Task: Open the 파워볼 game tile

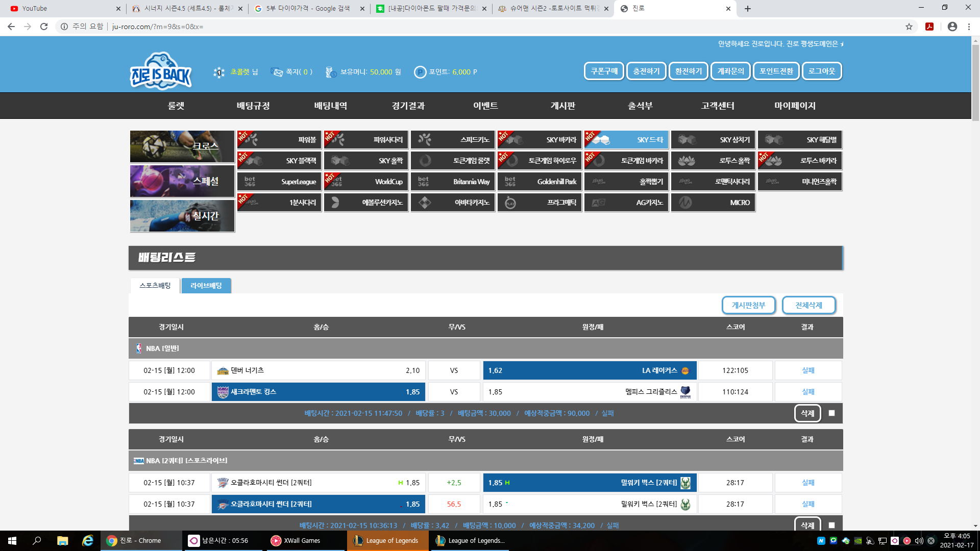Action: pos(279,140)
